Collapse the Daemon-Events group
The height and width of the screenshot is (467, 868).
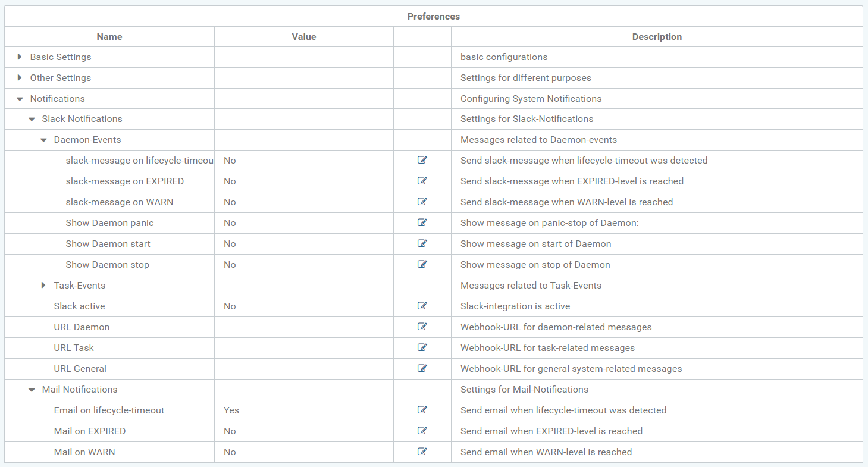43,140
